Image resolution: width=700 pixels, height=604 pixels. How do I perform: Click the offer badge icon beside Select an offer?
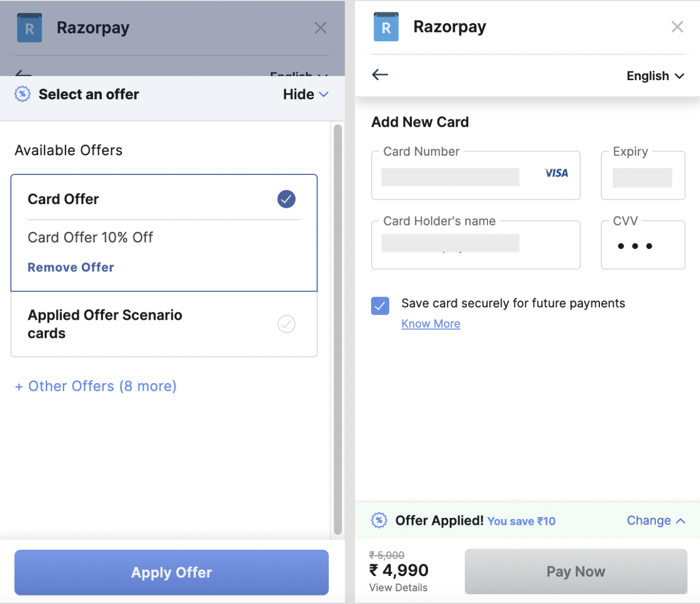(x=23, y=94)
